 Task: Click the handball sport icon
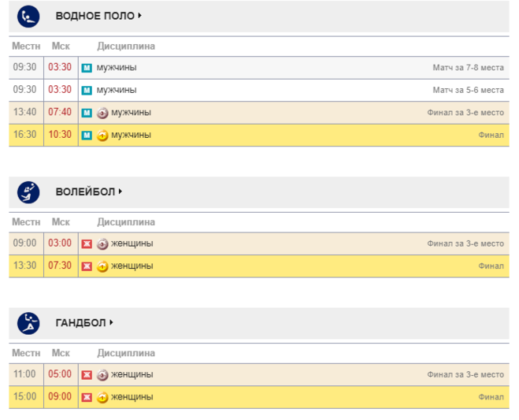pyautogui.click(x=28, y=323)
